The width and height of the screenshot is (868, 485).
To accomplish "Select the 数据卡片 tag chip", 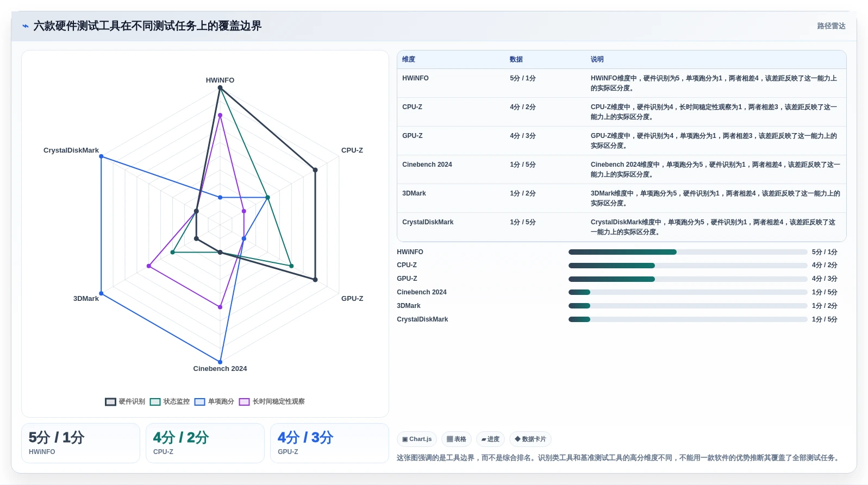I will 530,439.
